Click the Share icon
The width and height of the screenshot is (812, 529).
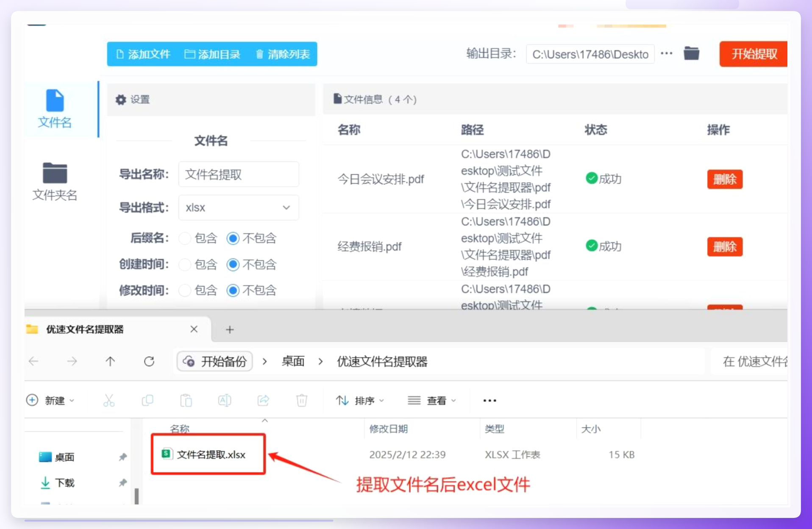263,400
